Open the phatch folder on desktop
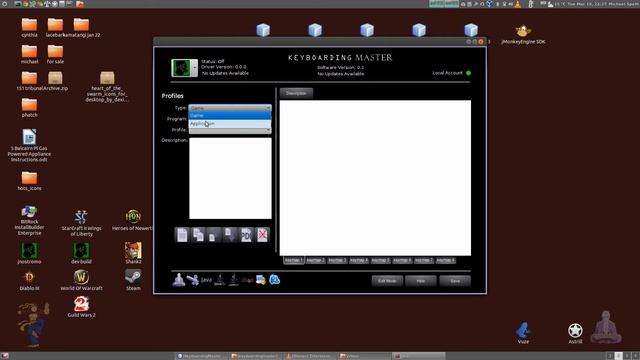This screenshot has width=640, height=360. pos(29,108)
